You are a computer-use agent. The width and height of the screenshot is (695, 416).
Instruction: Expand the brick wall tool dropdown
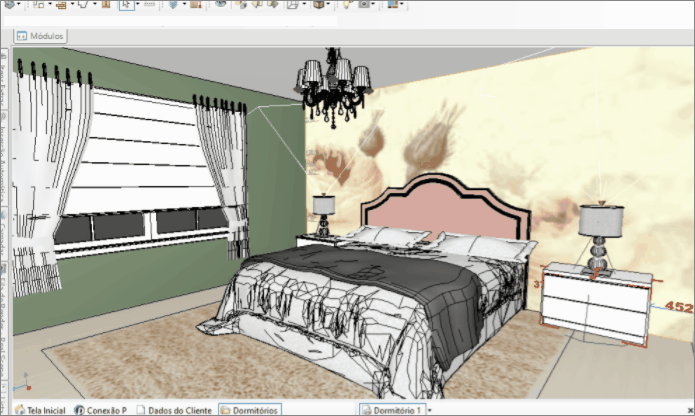click(72, 4)
